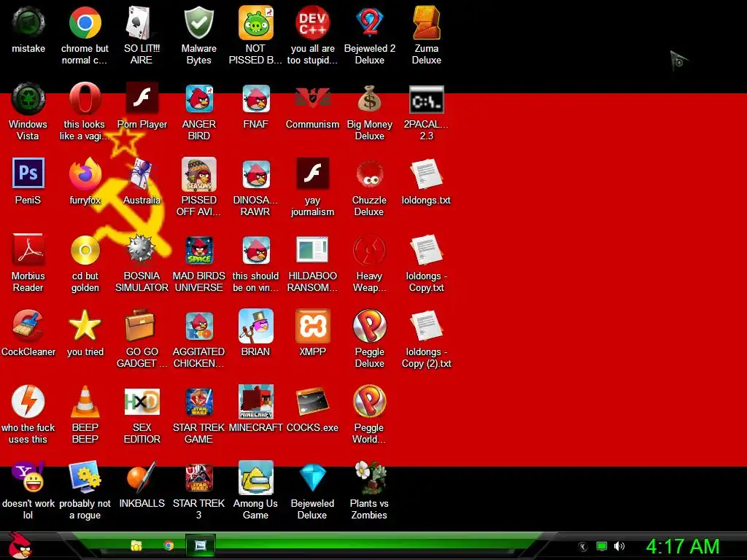Click the 'HILDABOO RANSOM...' window icon
The height and width of the screenshot is (560, 747).
tap(312, 249)
